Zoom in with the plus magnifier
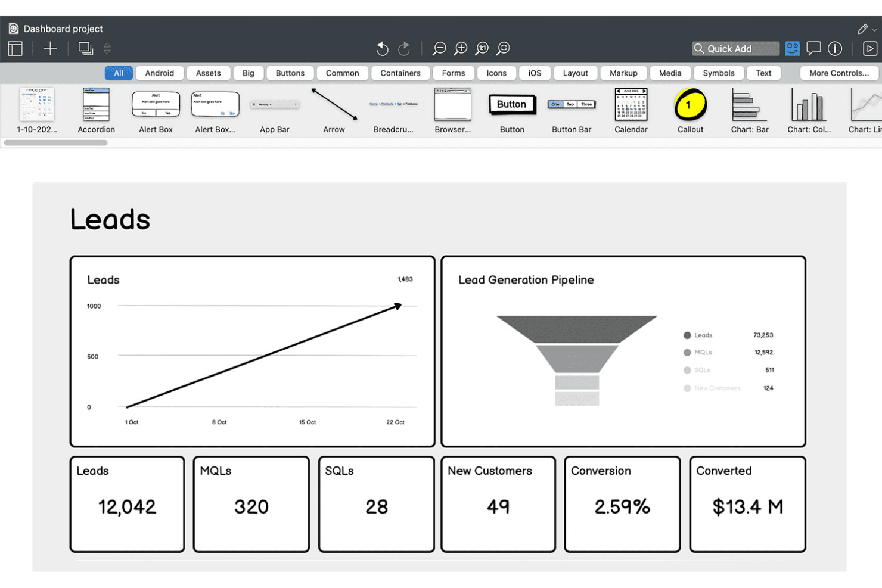Screen dimensions: 882x588 point(461,49)
